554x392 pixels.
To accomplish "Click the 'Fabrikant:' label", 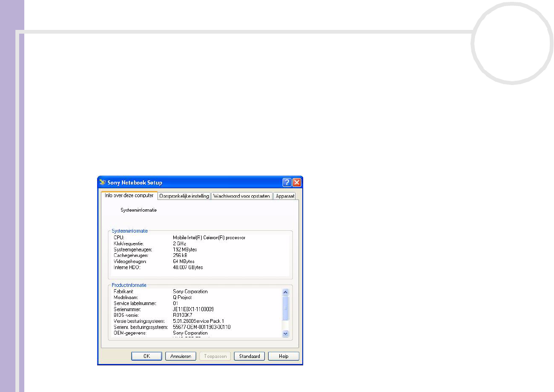I will click(x=124, y=292).
